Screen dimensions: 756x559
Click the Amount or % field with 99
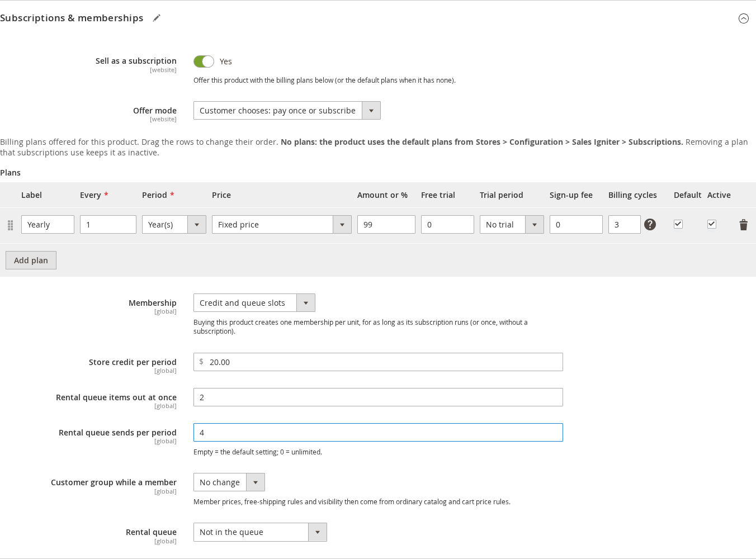(x=386, y=225)
